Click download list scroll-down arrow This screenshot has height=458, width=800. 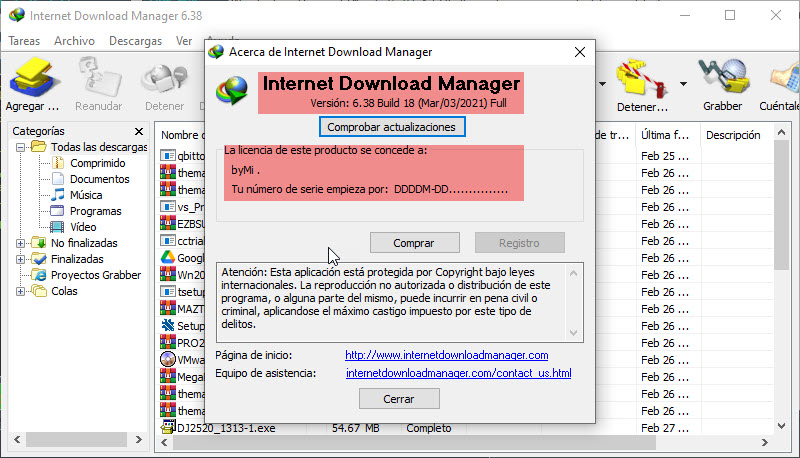click(782, 425)
